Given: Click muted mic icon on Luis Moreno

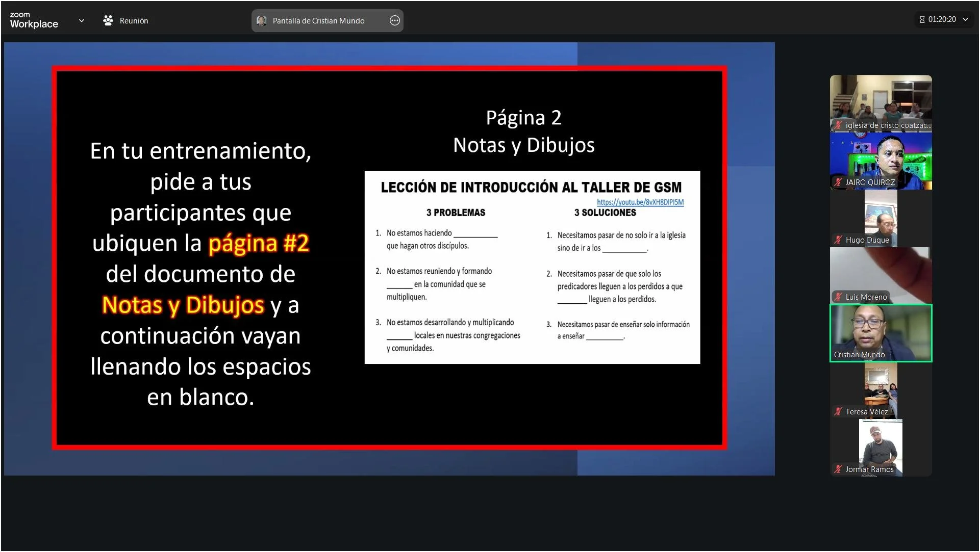Looking at the screenshot, I should pyautogui.click(x=838, y=297).
